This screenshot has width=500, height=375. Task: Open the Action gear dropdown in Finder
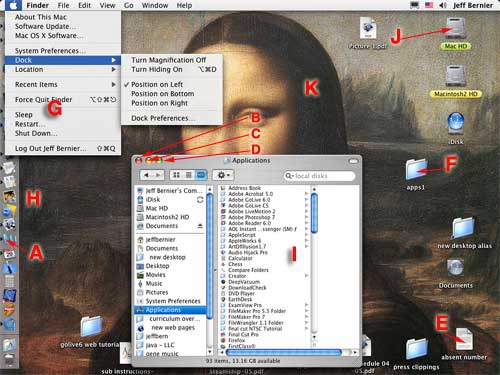(223, 175)
